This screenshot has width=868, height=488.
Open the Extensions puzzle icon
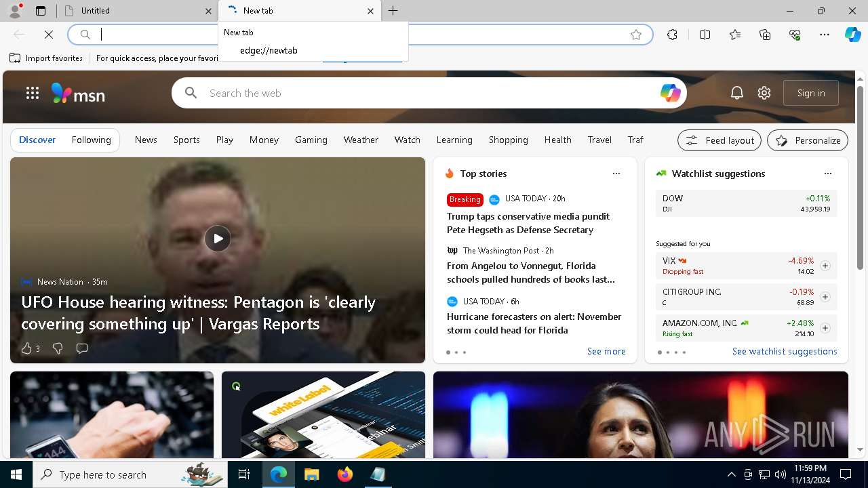pos(672,35)
